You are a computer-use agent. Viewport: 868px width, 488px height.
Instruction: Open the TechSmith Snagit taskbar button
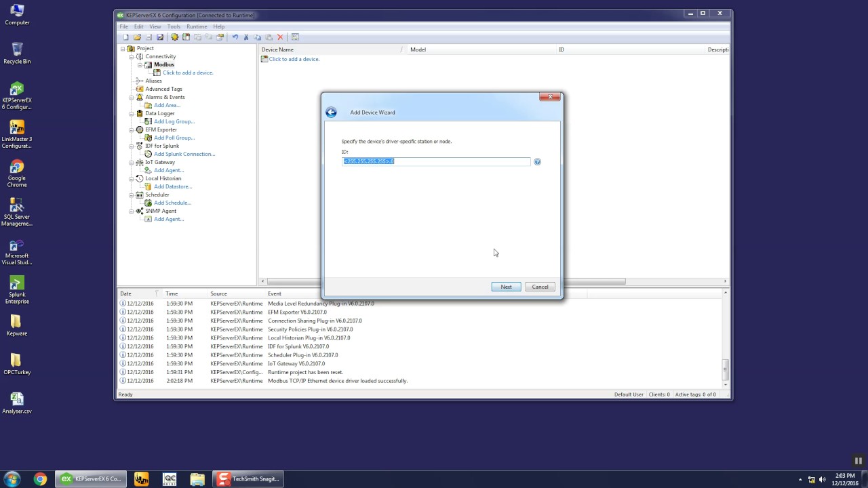[249, 479]
